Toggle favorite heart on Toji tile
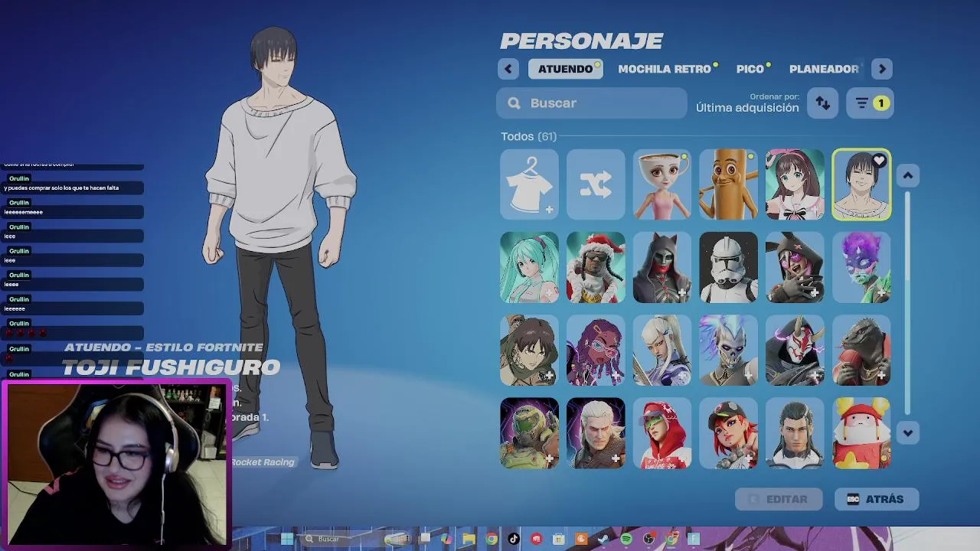The width and height of the screenshot is (980, 551). click(879, 161)
